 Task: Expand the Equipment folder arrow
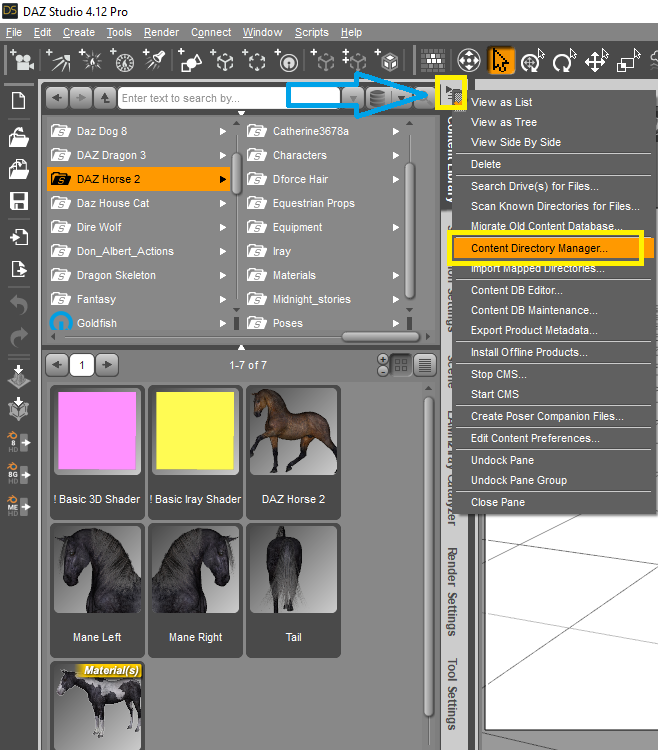click(395, 227)
